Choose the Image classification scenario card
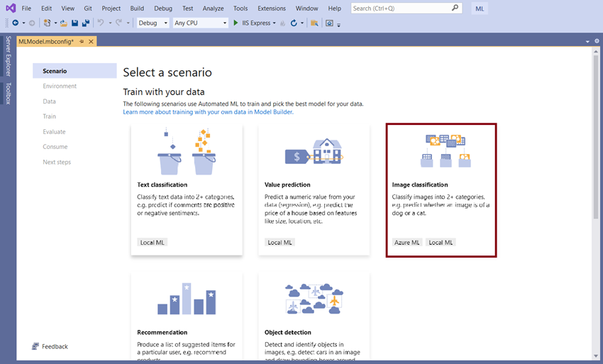Viewport: 603px width, 364px height. tap(441, 190)
